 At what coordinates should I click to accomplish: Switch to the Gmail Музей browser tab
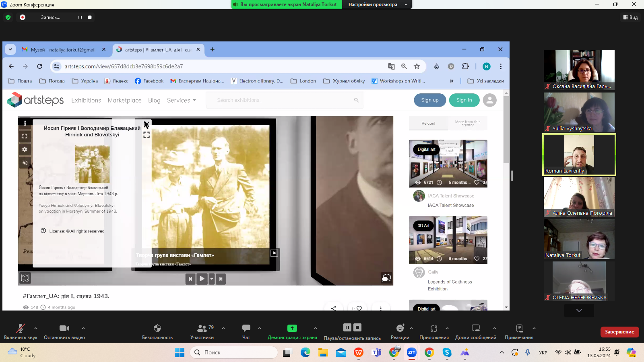coord(64,49)
